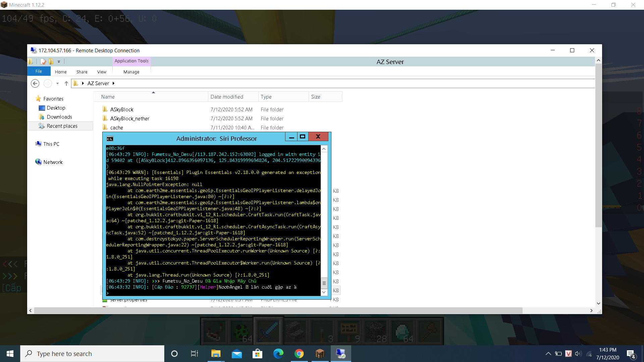
Task: Open the File ribbon tab
Action: pyautogui.click(x=39, y=71)
